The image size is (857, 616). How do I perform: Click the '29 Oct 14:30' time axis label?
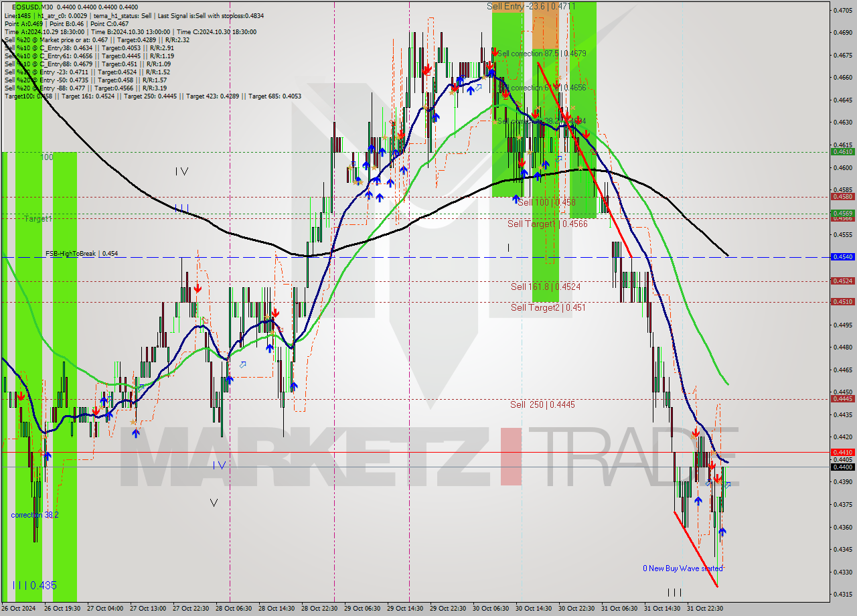pos(406,609)
